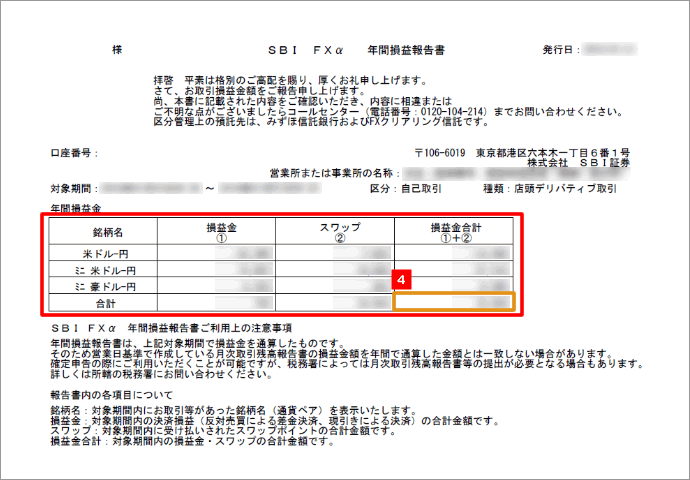The height and width of the screenshot is (480, 690).
Task: Click the '〒106-6019' address line
Action: coord(522,153)
